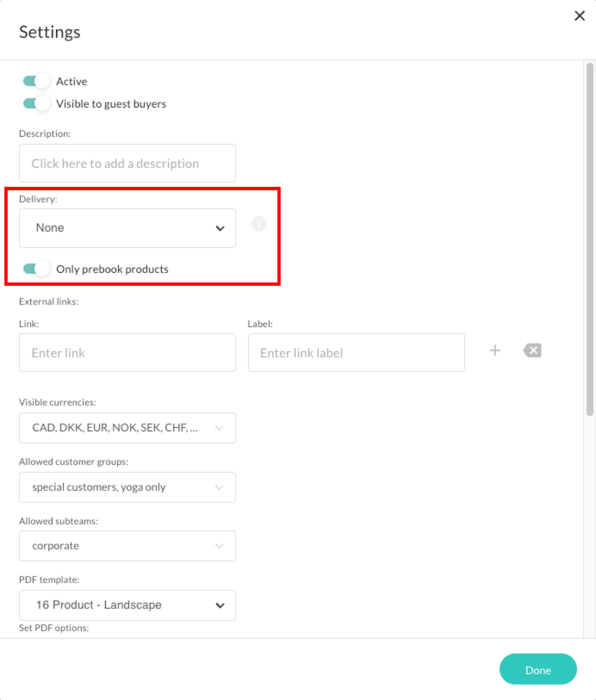The height and width of the screenshot is (700, 596).
Task: Click the Visible to guest buyers label
Action: point(111,104)
